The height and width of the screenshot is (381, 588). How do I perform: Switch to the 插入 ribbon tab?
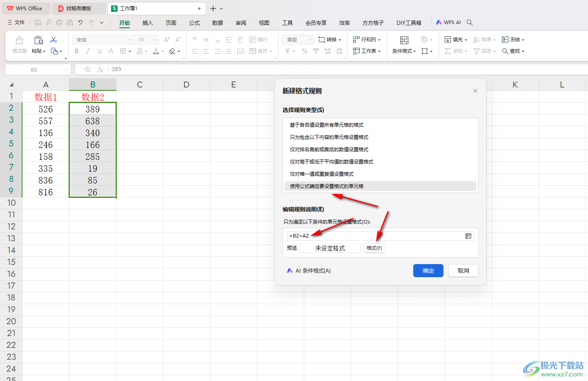(x=147, y=23)
